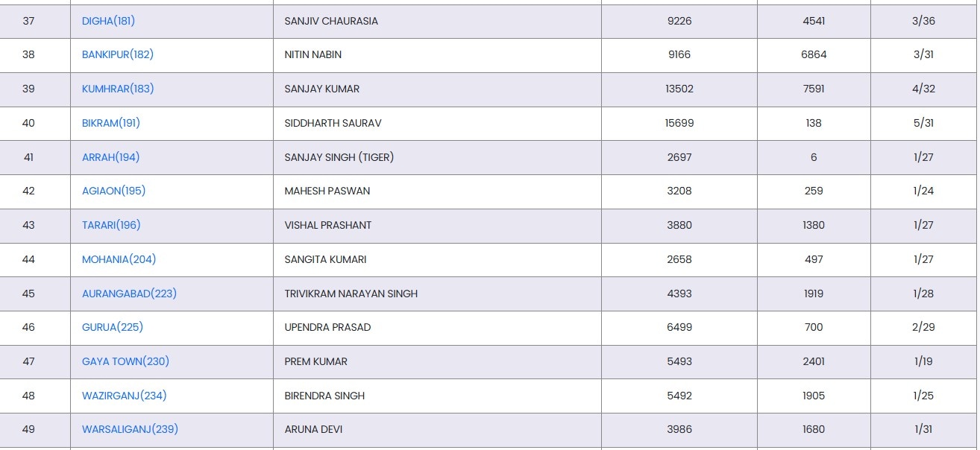
Task: Select the WAZIRGANJ(234) constituency link
Action: (124, 396)
